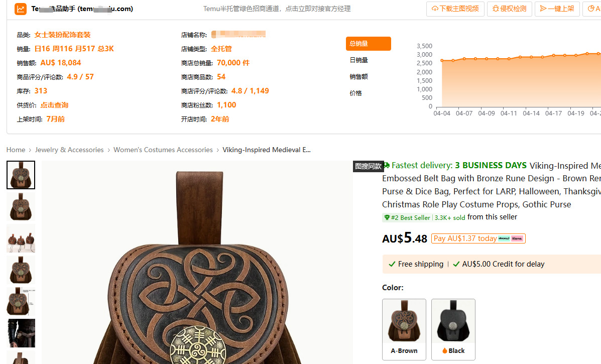Click the 下载主图视频 download button

tap(455, 9)
